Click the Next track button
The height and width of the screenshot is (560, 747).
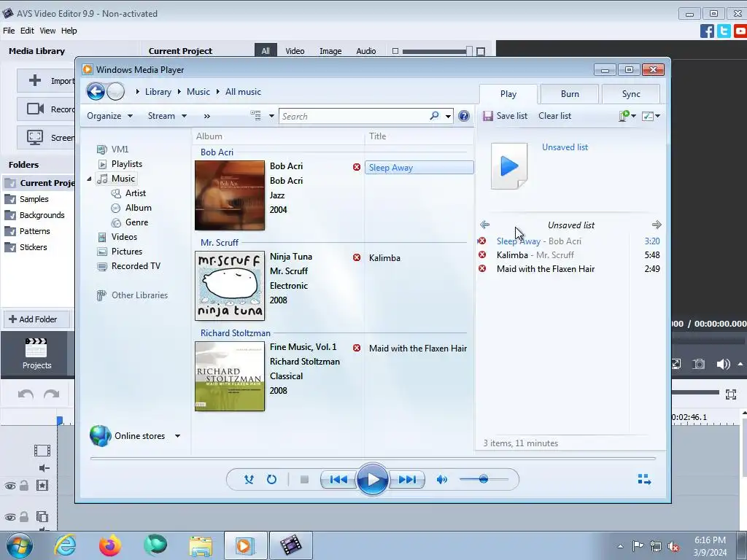tap(407, 479)
